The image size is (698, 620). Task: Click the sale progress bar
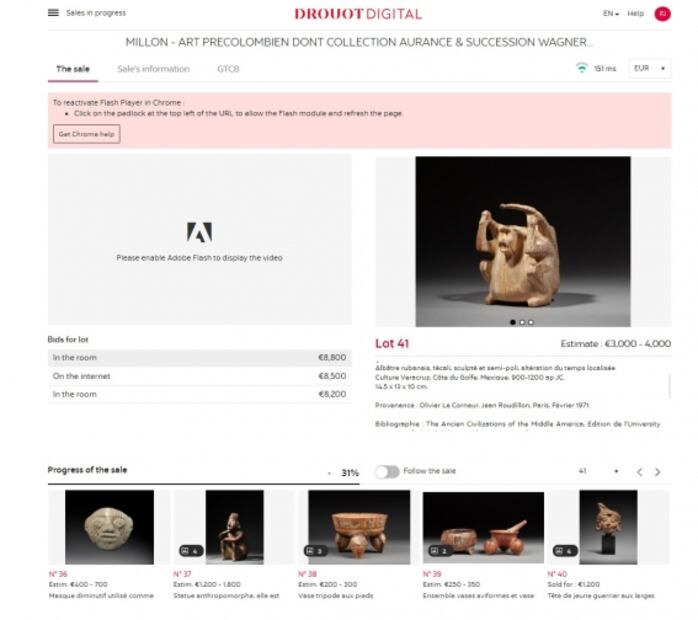click(x=203, y=483)
